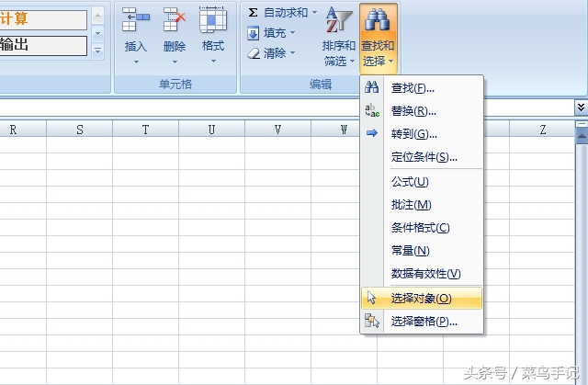The image size is (588, 385).
Task: Open the 排序和筛选 dropdown arrow
Action: [x=352, y=61]
